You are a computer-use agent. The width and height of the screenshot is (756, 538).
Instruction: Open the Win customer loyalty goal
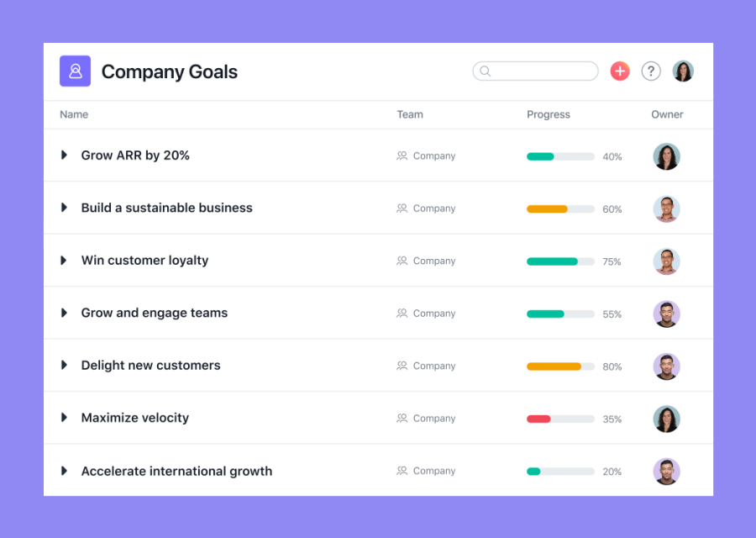coord(144,261)
